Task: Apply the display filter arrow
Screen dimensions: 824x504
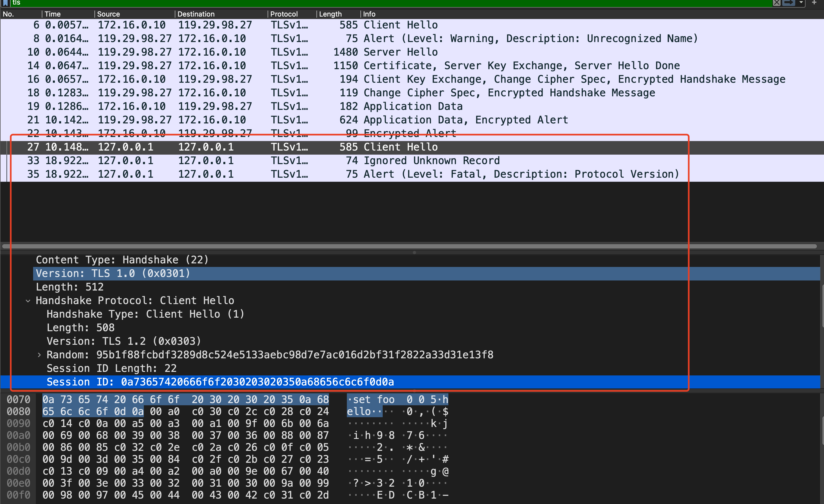Action: 788,3
